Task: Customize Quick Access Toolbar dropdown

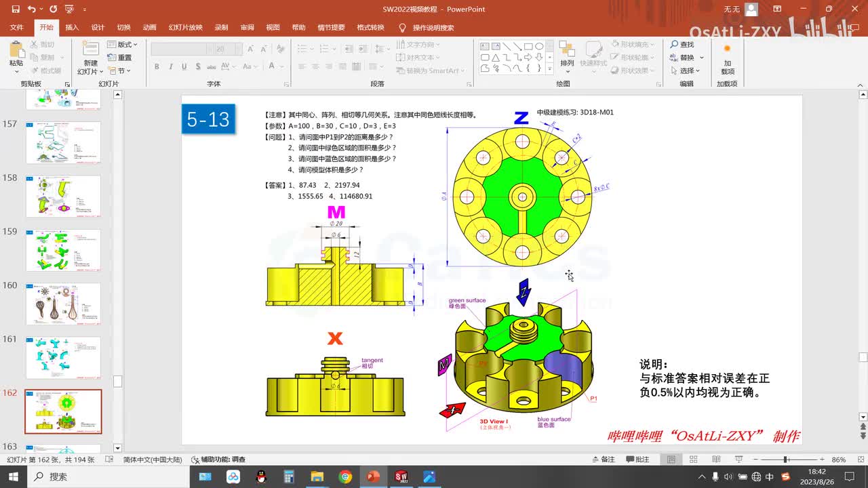Action: point(84,9)
